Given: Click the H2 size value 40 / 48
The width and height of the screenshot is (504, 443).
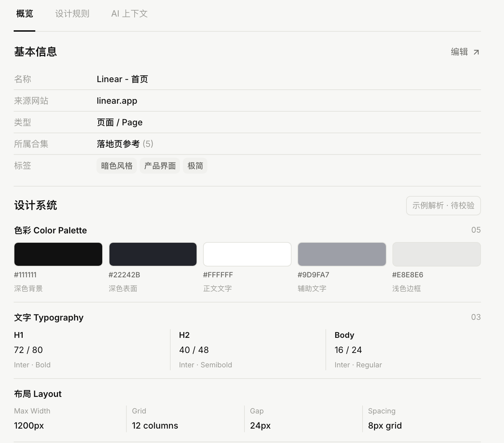Looking at the screenshot, I should 194,350.
